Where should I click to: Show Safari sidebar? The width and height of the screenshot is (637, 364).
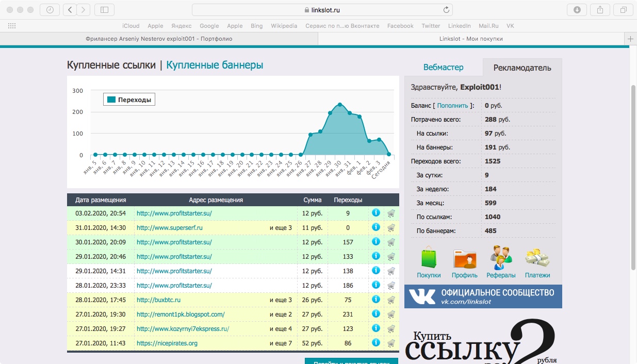click(x=105, y=10)
